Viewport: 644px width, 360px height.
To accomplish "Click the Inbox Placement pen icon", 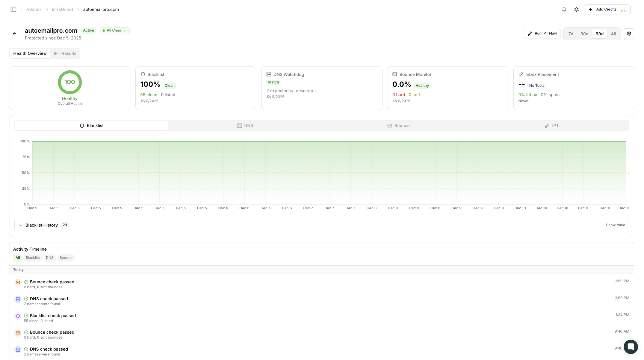I will tap(521, 74).
